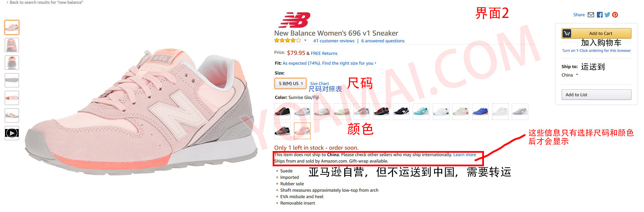Select the teal sneaker color swatch
The height and width of the screenshot is (212, 644).
click(x=421, y=111)
